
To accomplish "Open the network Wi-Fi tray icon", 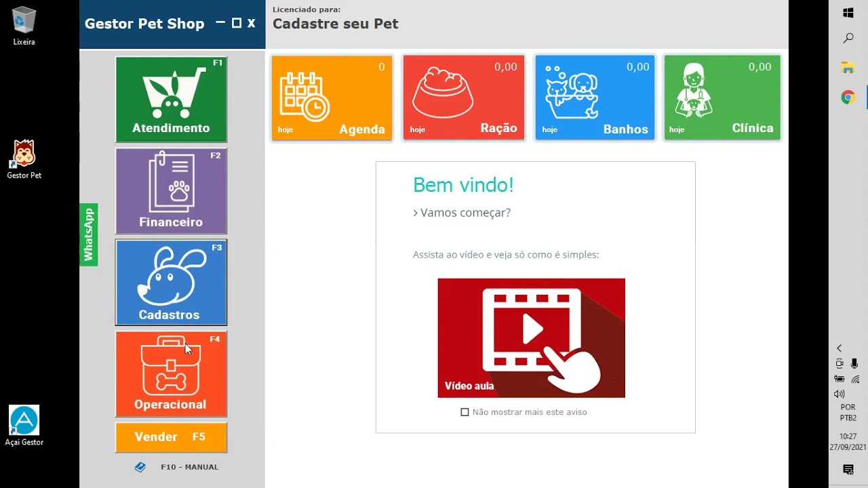I will point(855,380).
